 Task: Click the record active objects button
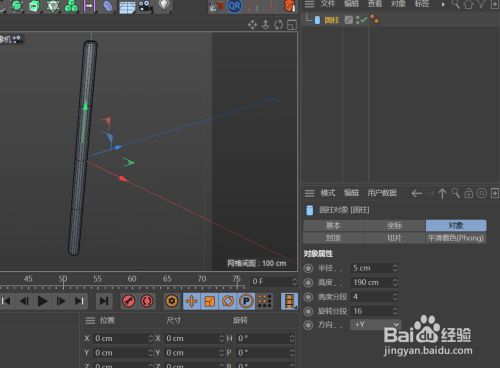pyautogui.click(x=129, y=301)
